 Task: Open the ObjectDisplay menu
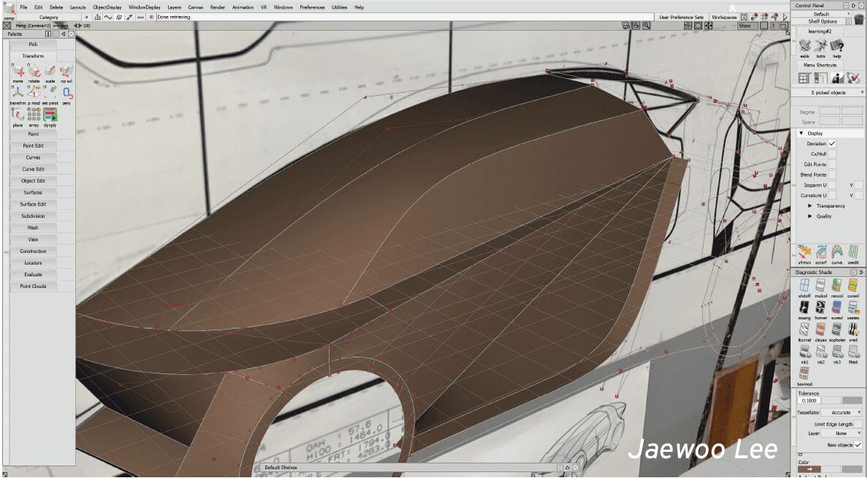[x=107, y=7]
